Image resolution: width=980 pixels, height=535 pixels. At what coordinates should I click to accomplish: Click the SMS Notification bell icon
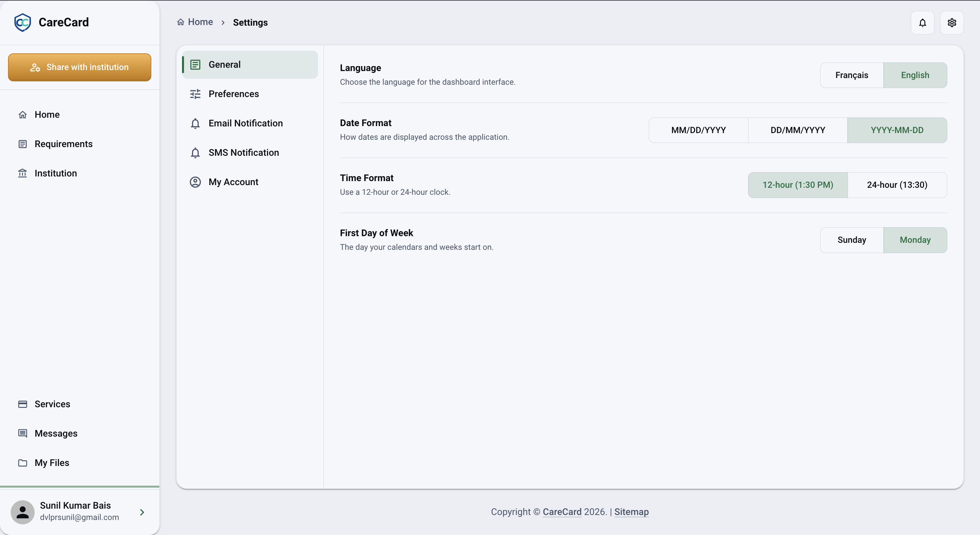(x=195, y=153)
